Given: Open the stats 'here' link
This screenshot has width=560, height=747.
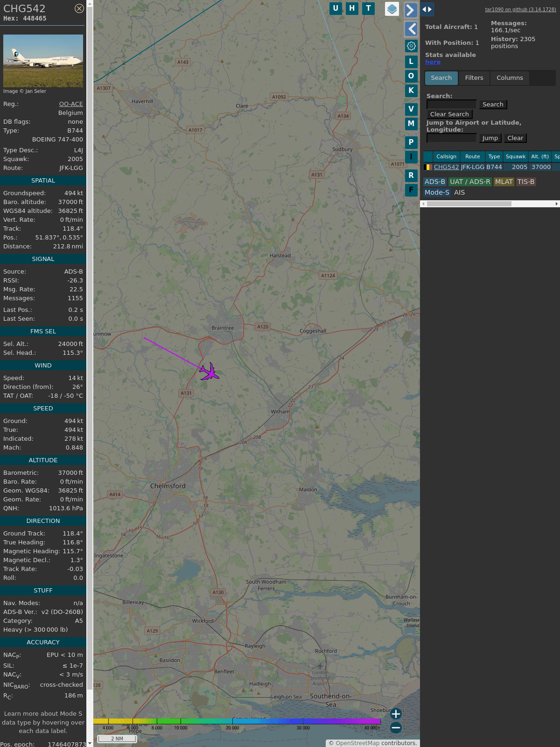Looking at the screenshot, I should point(433,62).
